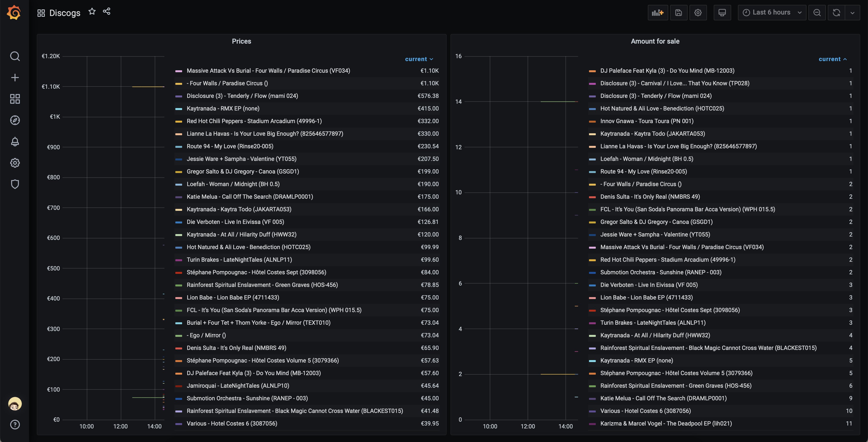Click the user avatar in sidebar
This screenshot has height=442, width=868.
[15, 403]
